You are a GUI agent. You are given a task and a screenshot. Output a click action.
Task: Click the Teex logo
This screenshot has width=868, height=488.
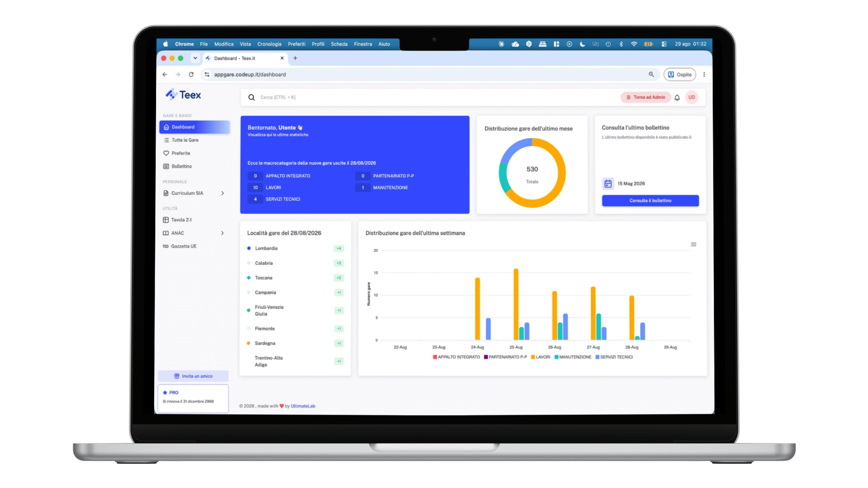pyautogui.click(x=183, y=95)
